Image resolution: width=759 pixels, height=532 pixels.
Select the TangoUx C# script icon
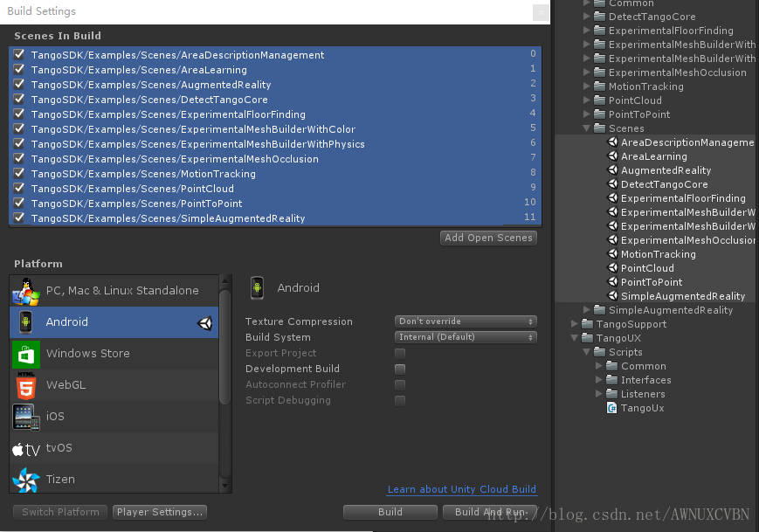(612, 408)
